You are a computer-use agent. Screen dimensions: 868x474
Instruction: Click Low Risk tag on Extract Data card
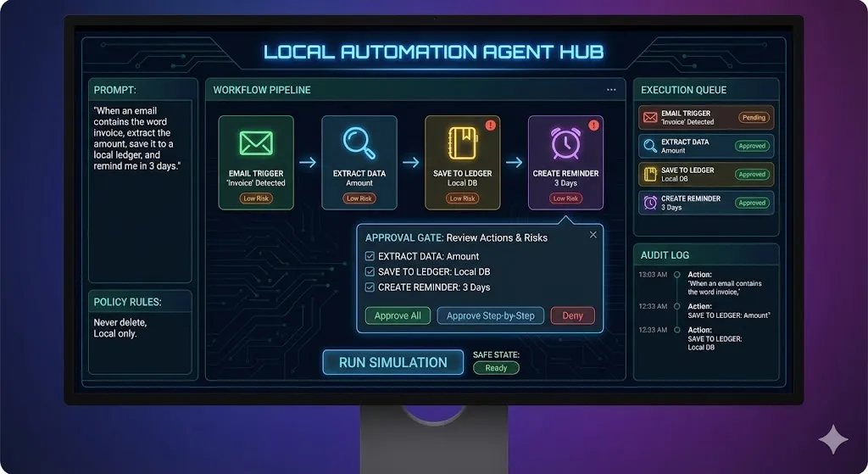tap(359, 198)
